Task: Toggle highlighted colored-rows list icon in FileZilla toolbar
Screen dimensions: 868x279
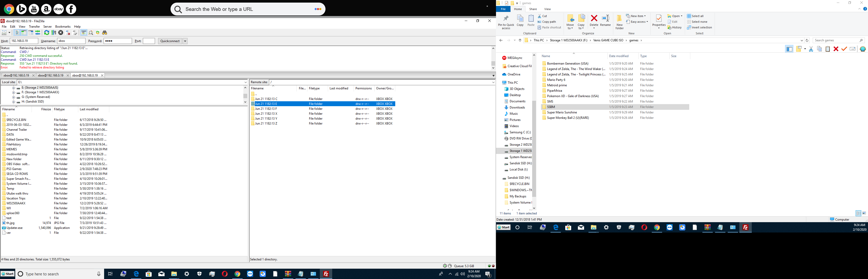Action: tap(83, 33)
